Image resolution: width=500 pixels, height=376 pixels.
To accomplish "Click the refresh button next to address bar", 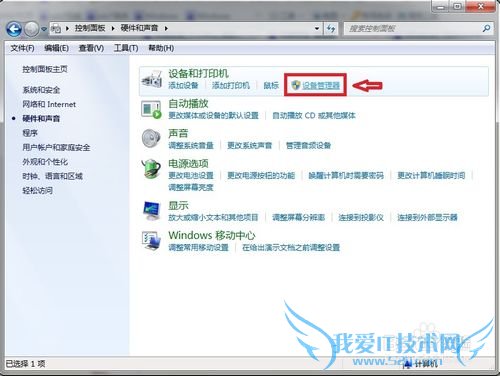I will tap(331, 29).
